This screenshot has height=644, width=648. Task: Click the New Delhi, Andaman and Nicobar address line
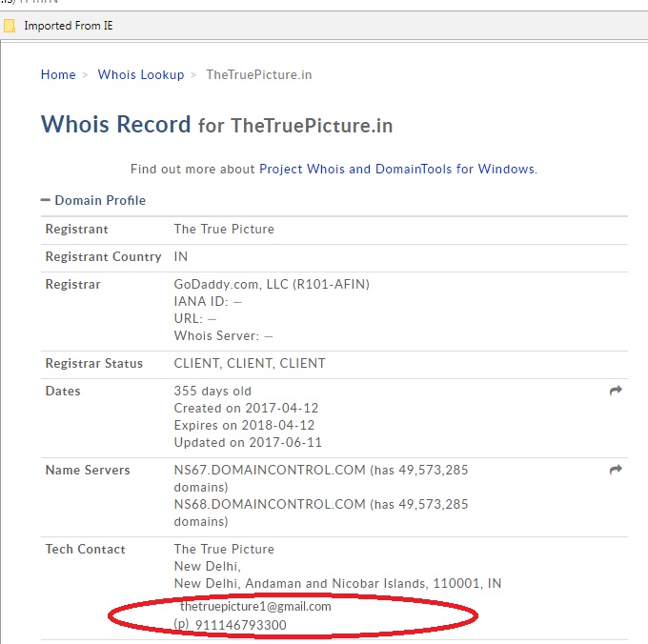tap(337, 583)
